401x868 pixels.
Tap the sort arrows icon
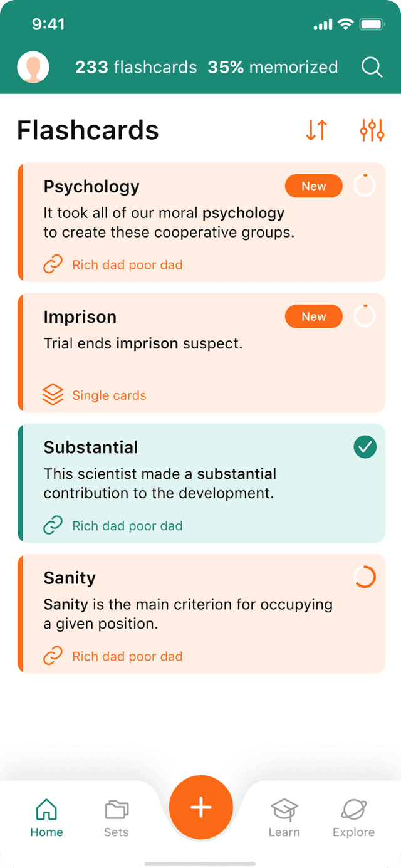[x=316, y=130]
